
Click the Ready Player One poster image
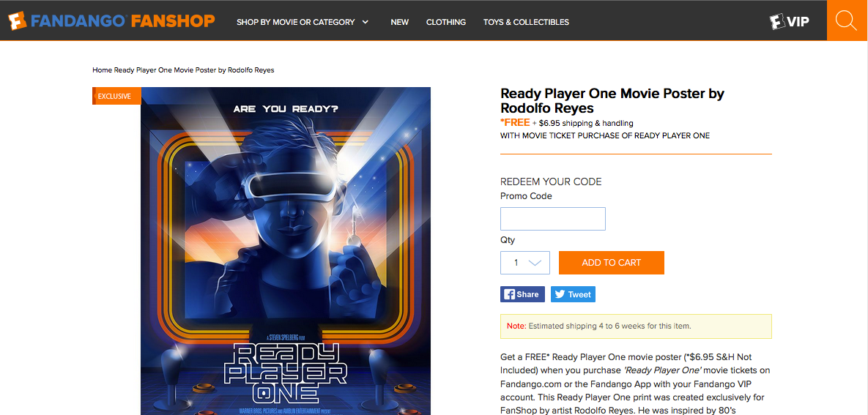point(285,250)
